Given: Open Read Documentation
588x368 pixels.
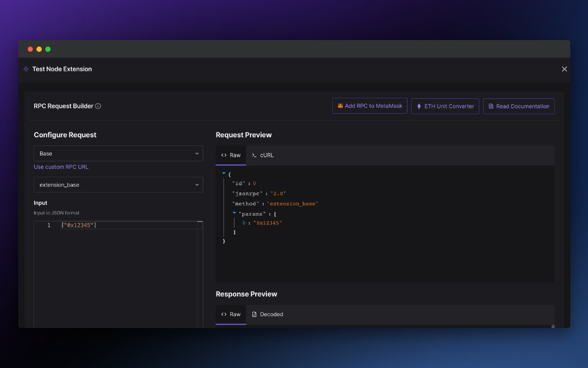Looking at the screenshot, I should click(519, 106).
